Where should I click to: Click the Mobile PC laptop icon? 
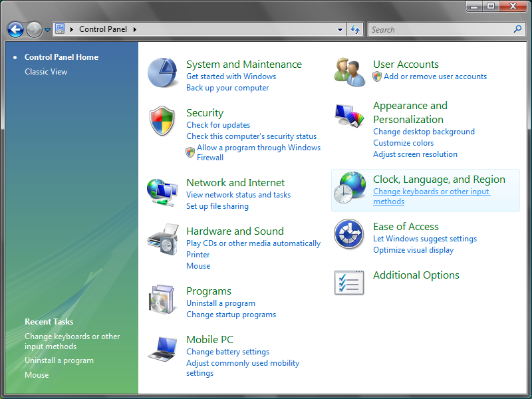pyautogui.click(x=162, y=349)
